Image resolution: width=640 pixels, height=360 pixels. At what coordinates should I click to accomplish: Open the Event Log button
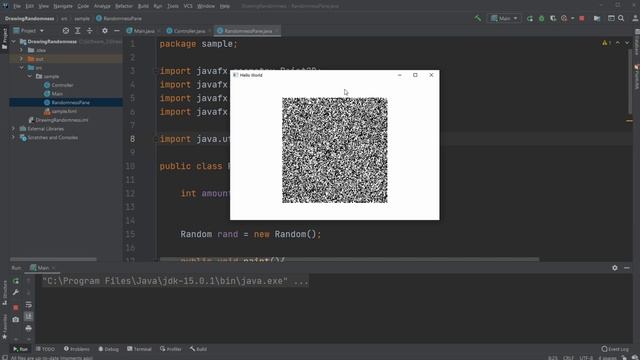tap(616, 349)
